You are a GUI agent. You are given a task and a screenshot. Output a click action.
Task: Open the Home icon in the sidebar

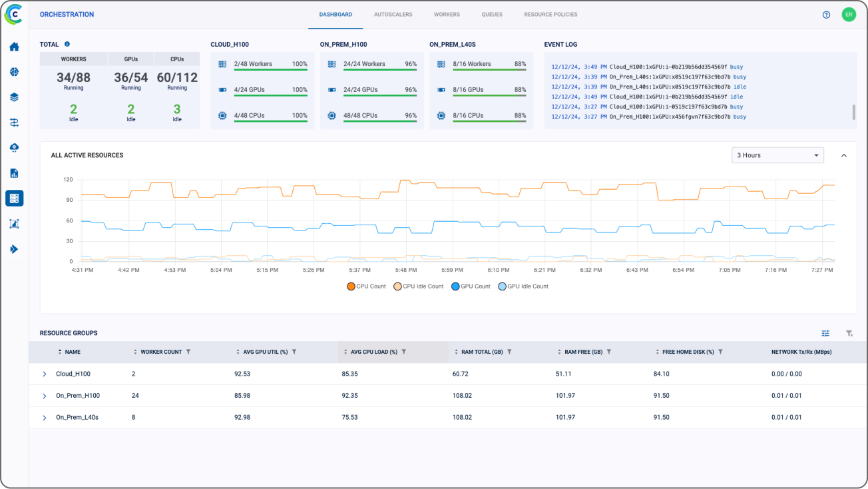click(13, 47)
